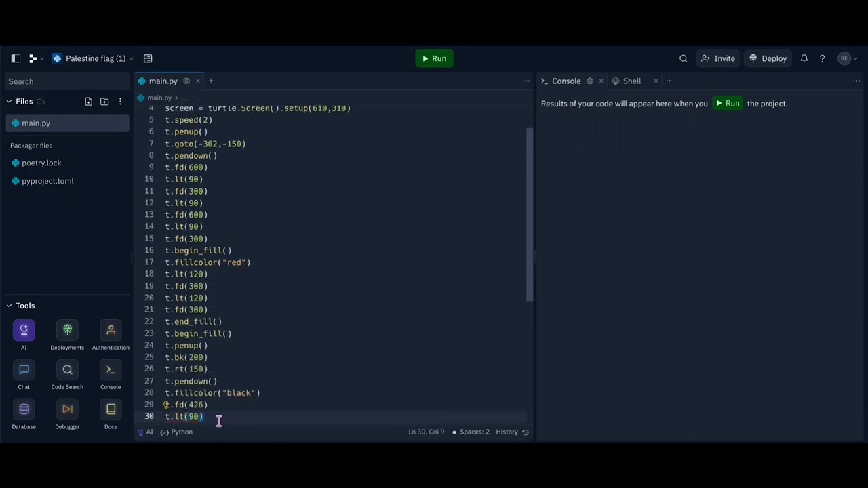
Task: Open the Authentication tool
Action: (111, 335)
